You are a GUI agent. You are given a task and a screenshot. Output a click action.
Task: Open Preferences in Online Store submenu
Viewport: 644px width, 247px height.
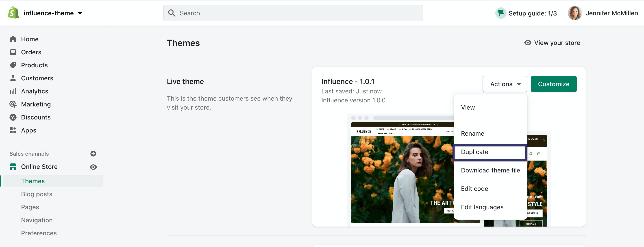click(x=39, y=233)
